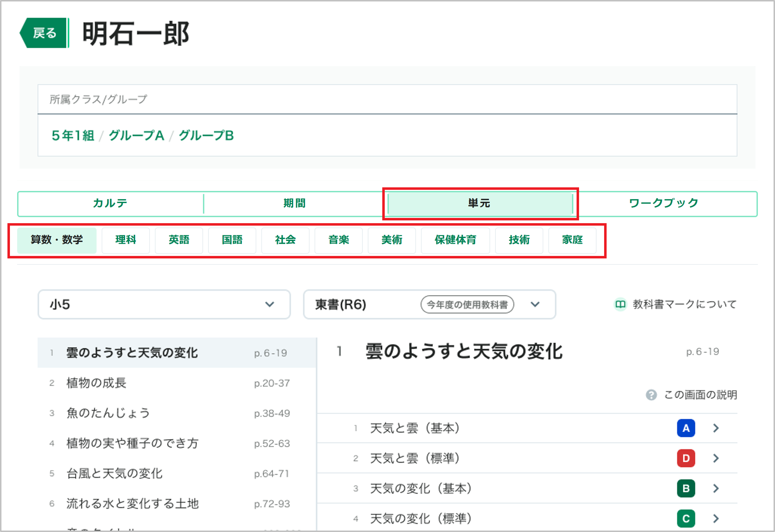The image size is (775, 532).
Task: Select the 美術 subject button
Action: (392, 240)
